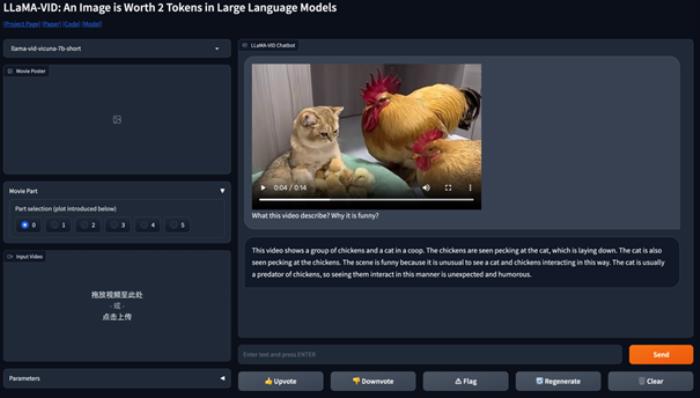Upvote the response with thumbs up
Image resolution: width=700 pixels, height=398 pixels.
[x=280, y=381]
